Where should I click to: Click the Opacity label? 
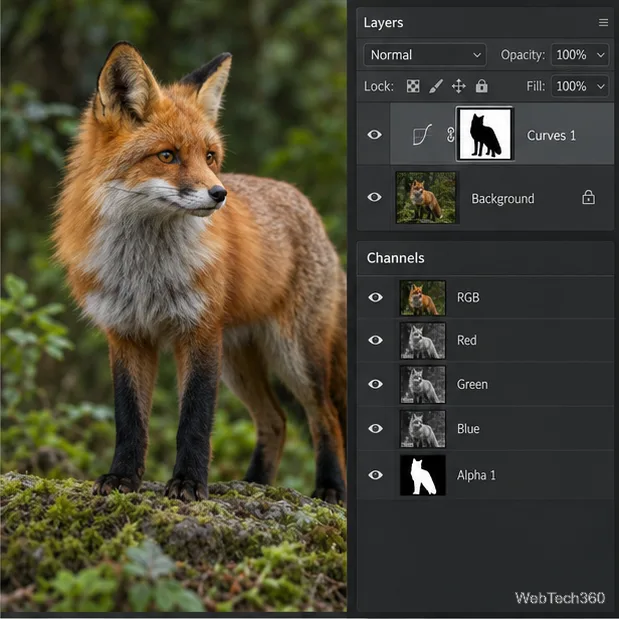tap(523, 55)
